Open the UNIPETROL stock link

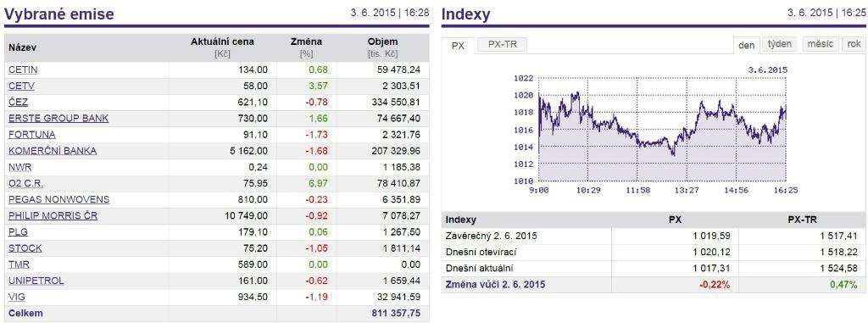(36, 281)
